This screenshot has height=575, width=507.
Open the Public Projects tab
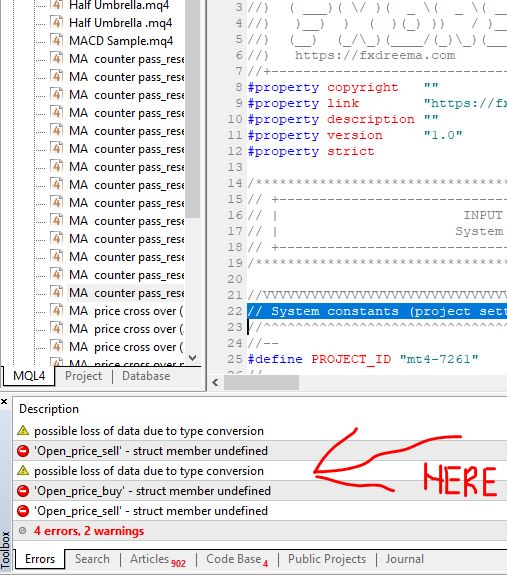click(327, 559)
